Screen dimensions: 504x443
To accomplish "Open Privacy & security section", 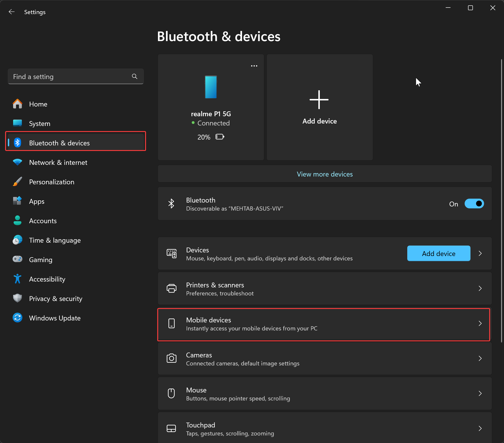I will coord(55,299).
